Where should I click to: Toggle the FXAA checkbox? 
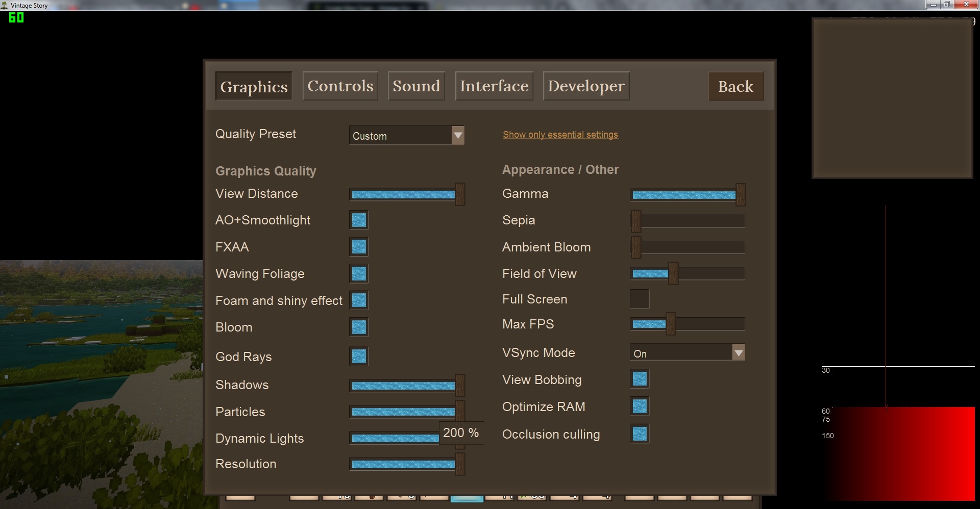pos(359,247)
